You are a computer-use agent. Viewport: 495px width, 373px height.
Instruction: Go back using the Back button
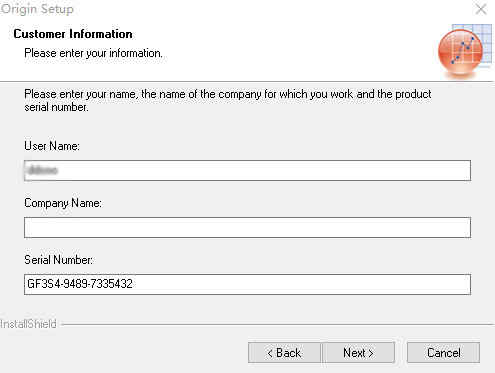pyautogui.click(x=284, y=352)
